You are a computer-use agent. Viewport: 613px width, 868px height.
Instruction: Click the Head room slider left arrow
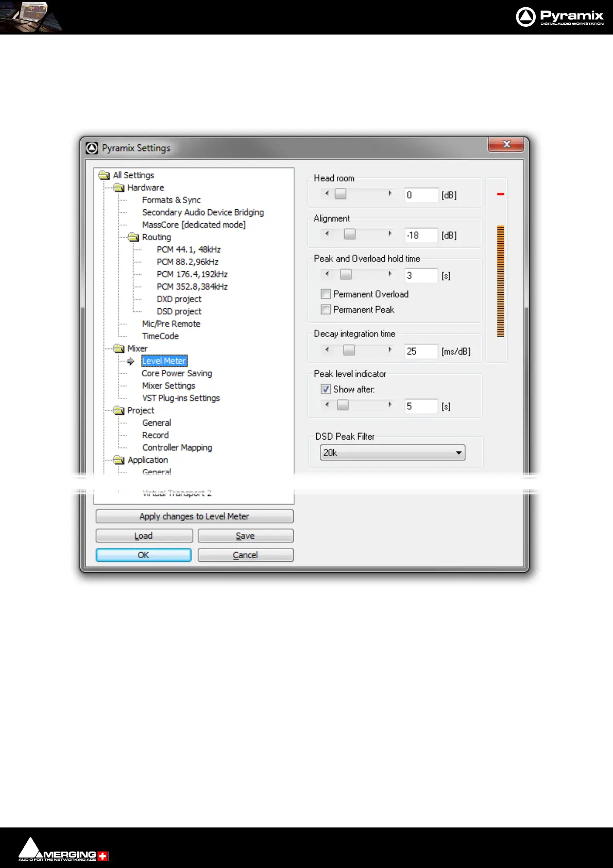327,193
